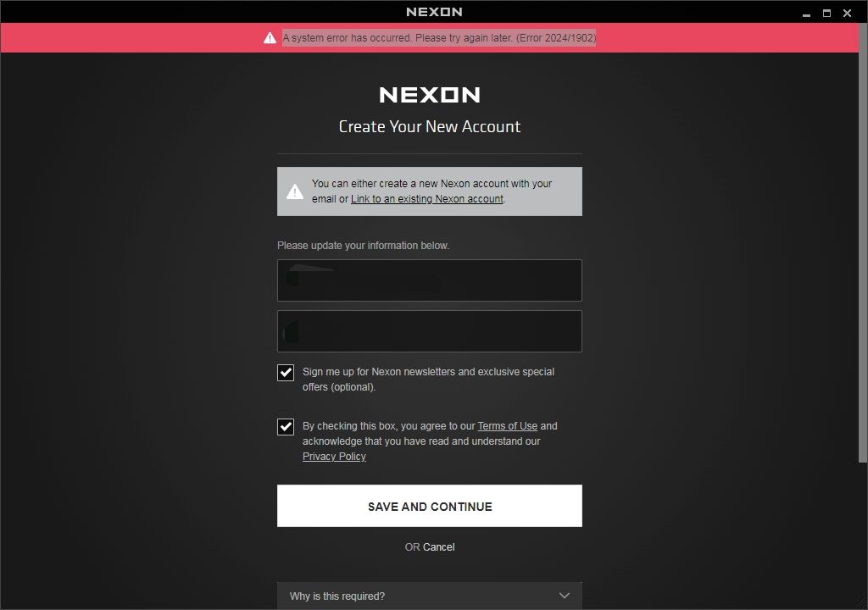This screenshot has height=610, width=868.
Task: Click the warning icon in the red error banner
Action: pyautogui.click(x=270, y=38)
